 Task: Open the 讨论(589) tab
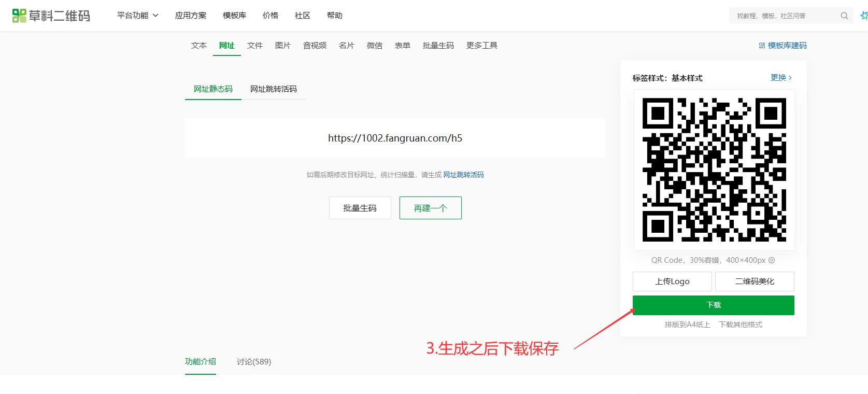[254, 362]
